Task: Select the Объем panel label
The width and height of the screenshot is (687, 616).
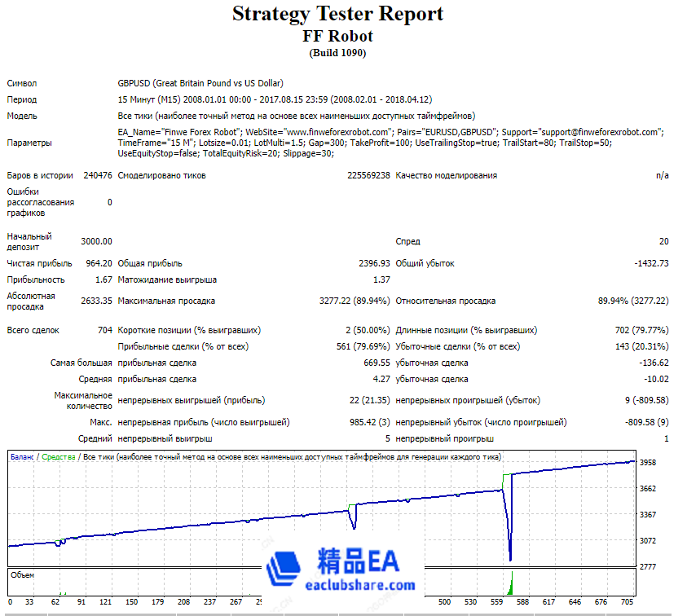Action: click(22, 574)
